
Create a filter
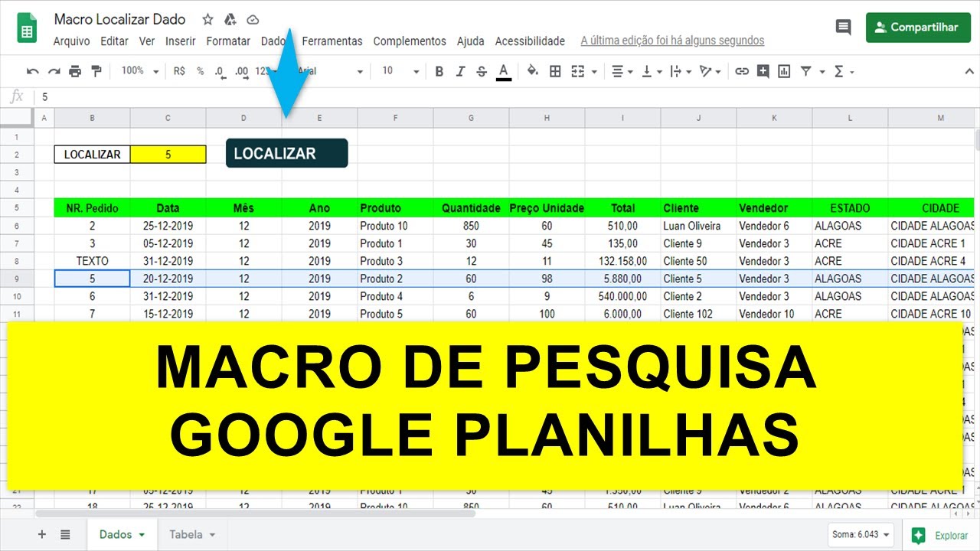click(805, 71)
